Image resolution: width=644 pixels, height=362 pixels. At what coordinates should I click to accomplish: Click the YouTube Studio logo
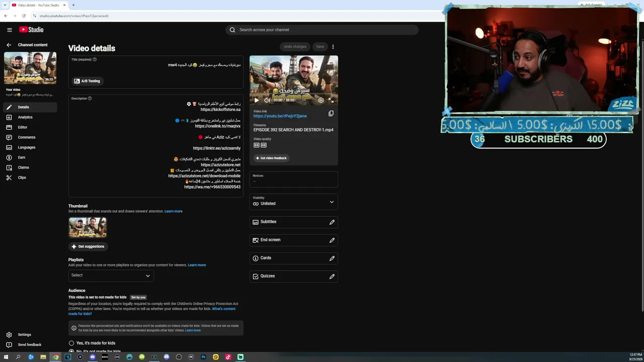(32, 30)
